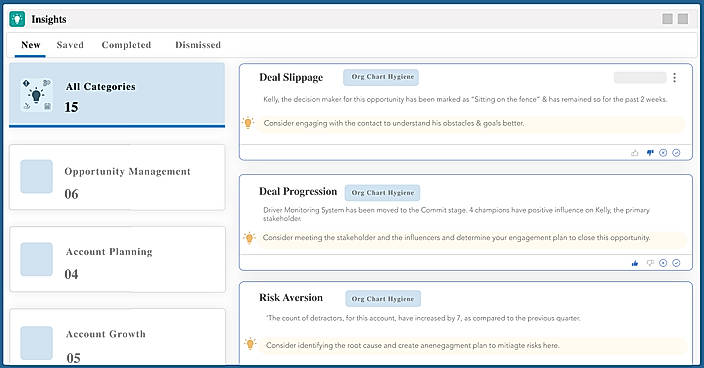Image resolution: width=704 pixels, height=368 pixels.
Task: Click the Org Chart Hygiene tag on Deal Progression
Action: pyautogui.click(x=383, y=193)
